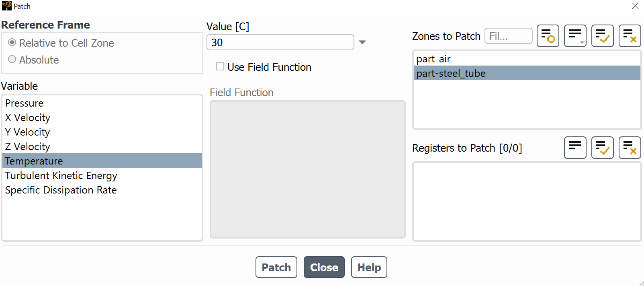This screenshot has width=644, height=286.
Task: Click the Patch window app icon
Action: [6, 6]
